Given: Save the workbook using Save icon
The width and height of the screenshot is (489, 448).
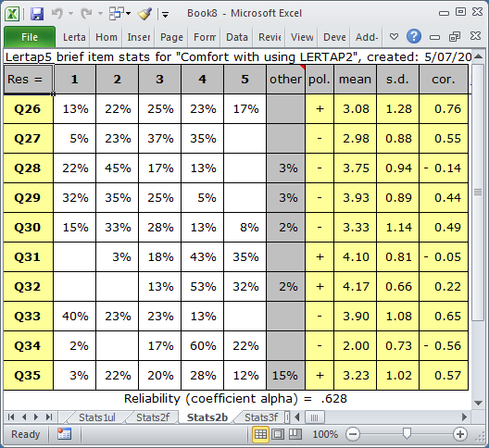Looking at the screenshot, I should coord(37,13).
